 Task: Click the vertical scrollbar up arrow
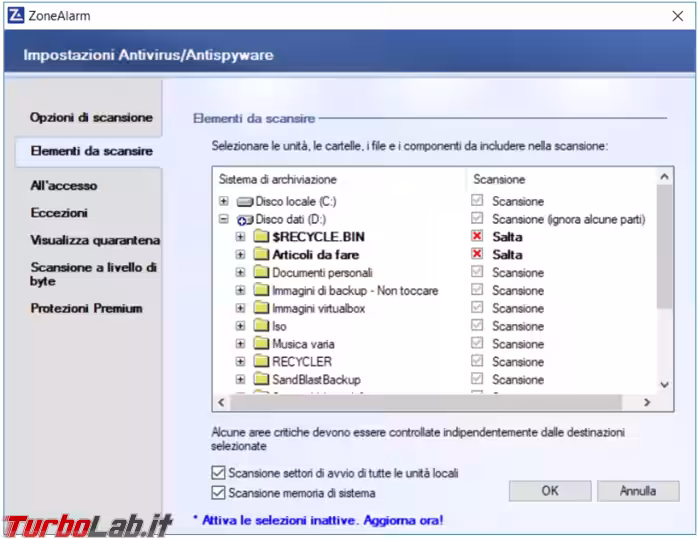[x=664, y=177]
